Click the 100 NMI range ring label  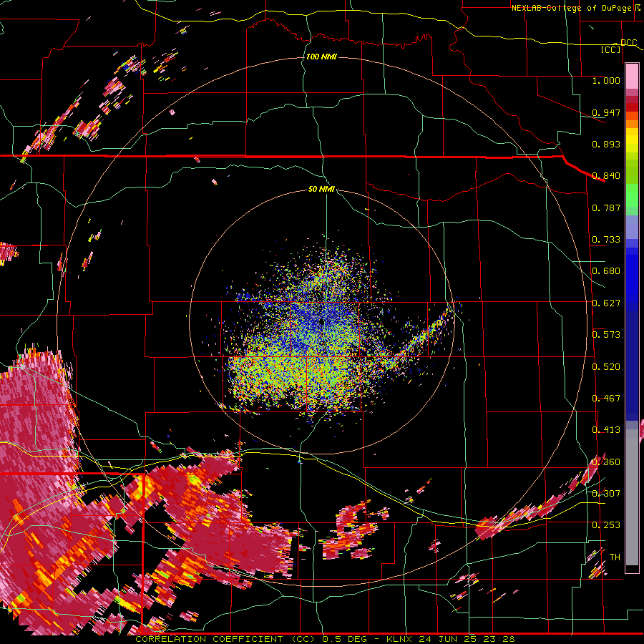321,57
